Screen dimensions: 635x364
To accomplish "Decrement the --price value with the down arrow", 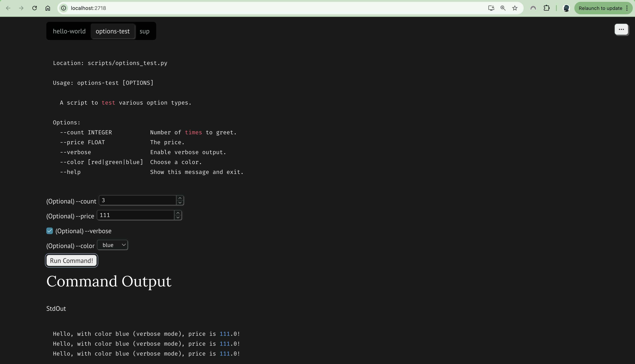I will pos(178,217).
